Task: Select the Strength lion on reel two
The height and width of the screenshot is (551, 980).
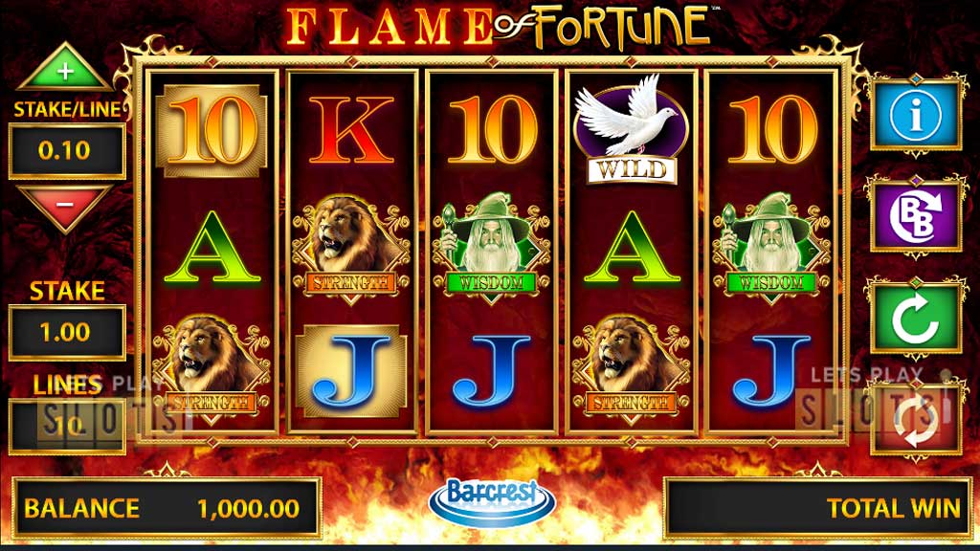Action: coord(351,250)
